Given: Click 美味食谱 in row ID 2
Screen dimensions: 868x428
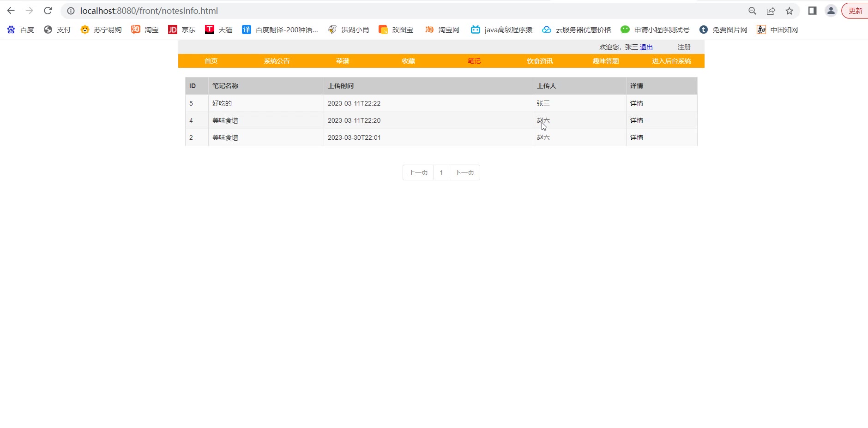Looking at the screenshot, I should click(x=225, y=137).
